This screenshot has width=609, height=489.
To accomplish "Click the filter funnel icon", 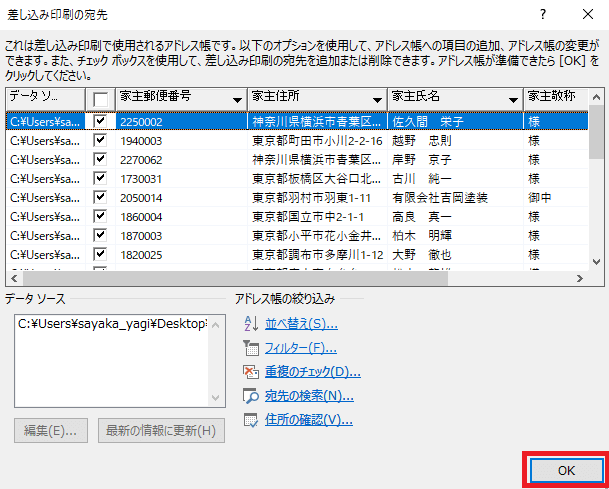I will pyautogui.click(x=250, y=348).
